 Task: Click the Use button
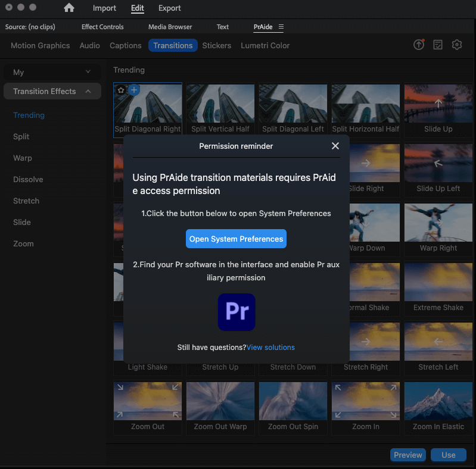click(449, 455)
